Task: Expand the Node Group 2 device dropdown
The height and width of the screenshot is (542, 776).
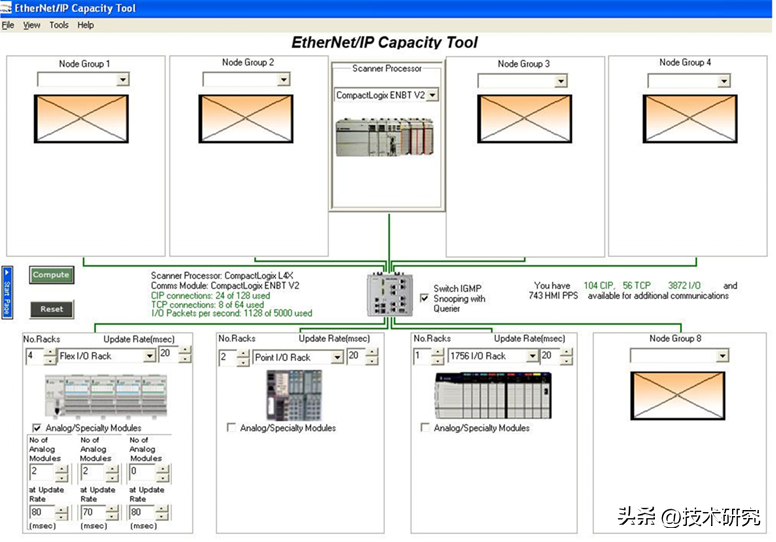Action: point(288,80)
